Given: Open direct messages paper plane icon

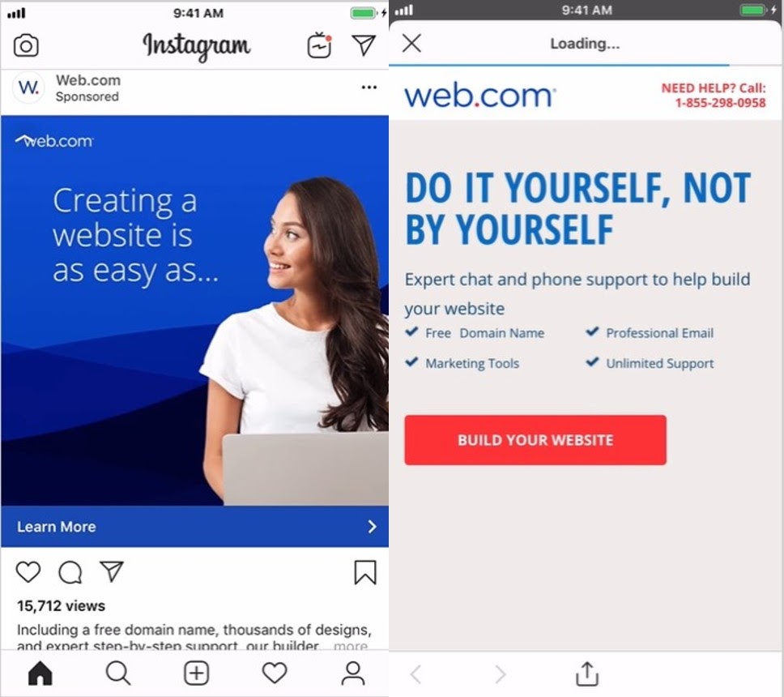Looking at the screenshot, I should coord(364,45).
